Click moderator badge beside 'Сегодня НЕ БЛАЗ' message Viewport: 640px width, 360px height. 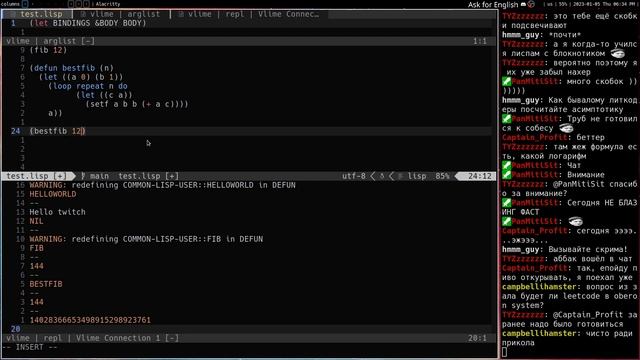pos(507,203)
